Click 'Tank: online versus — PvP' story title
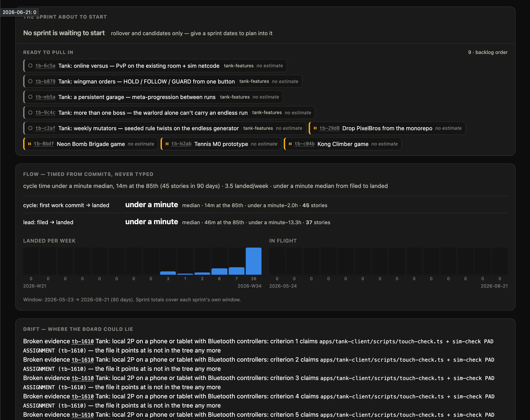Viewport: 530px width, 420px height. 139,66
